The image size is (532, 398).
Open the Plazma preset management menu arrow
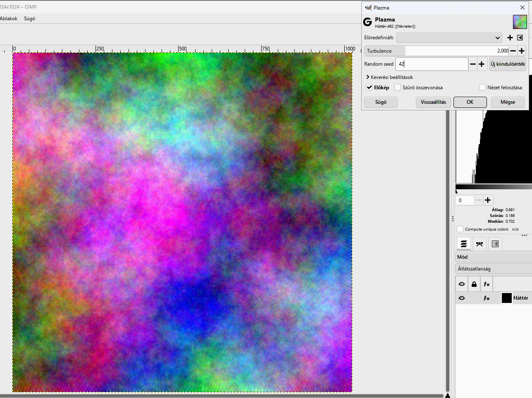click(520, 38)
